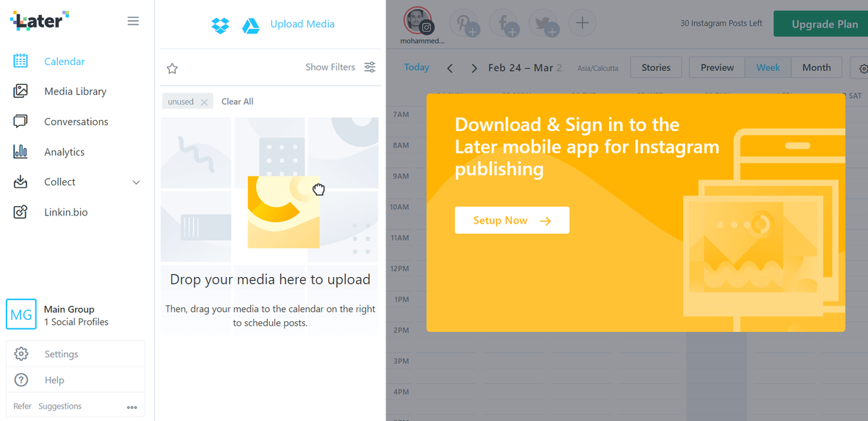Click the Settings label in sidebar

coord(61,354)
